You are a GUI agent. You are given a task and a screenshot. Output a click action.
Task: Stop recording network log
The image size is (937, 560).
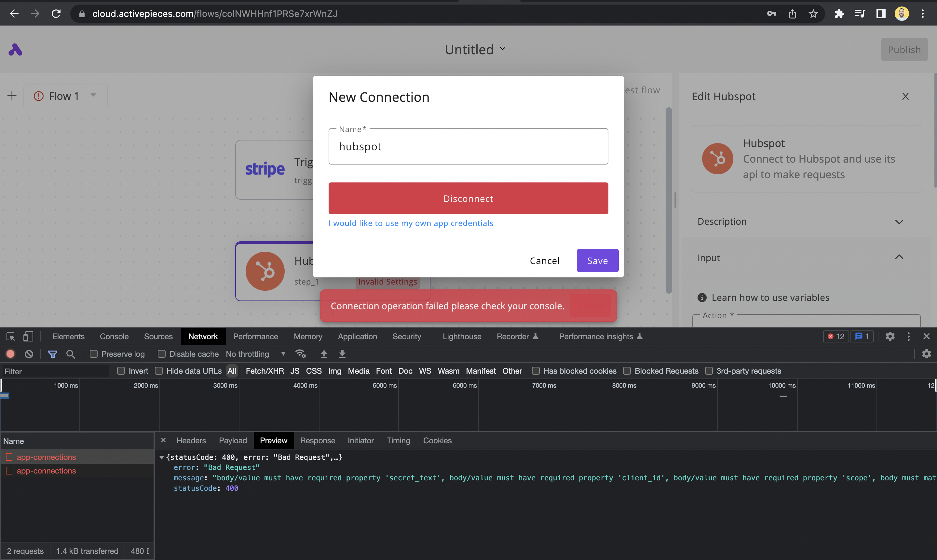click(x=10, y=354)
